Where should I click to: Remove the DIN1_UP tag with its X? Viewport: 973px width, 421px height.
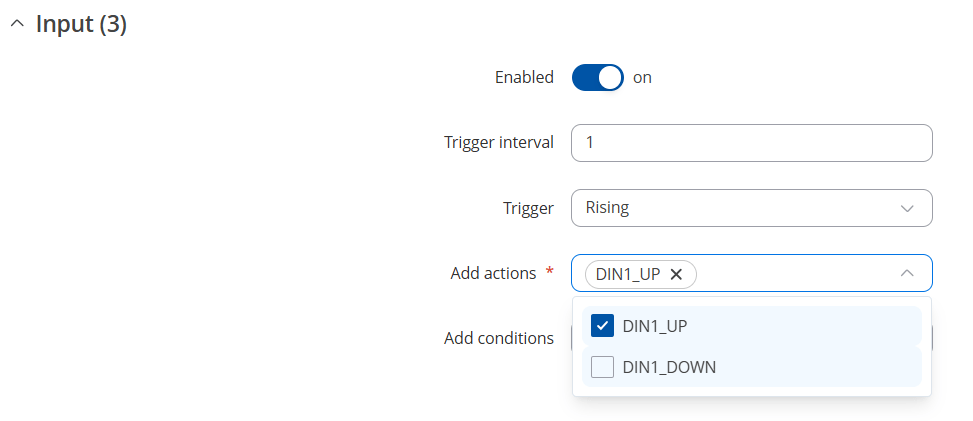coord(676,274)
